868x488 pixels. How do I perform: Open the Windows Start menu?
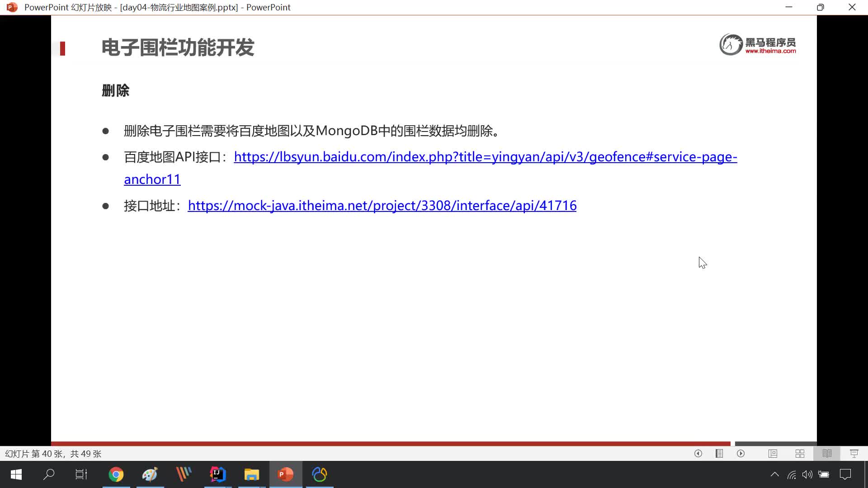[16, 474]
